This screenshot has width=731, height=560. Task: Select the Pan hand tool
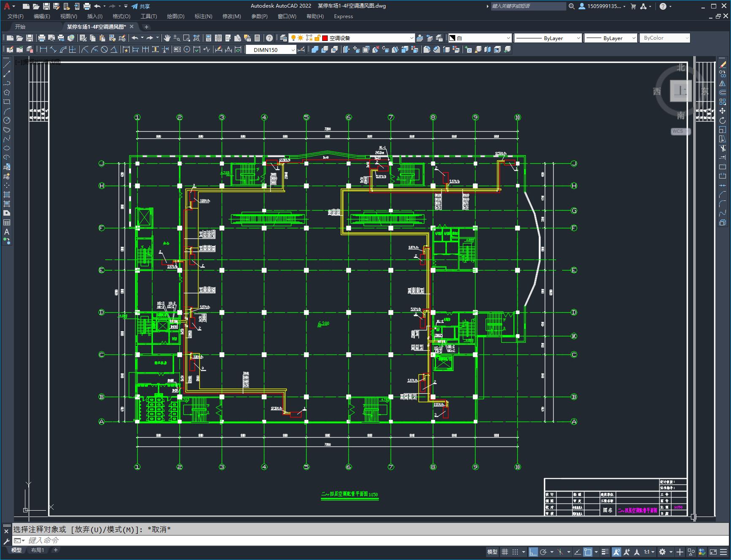click(x=167, y=38)
